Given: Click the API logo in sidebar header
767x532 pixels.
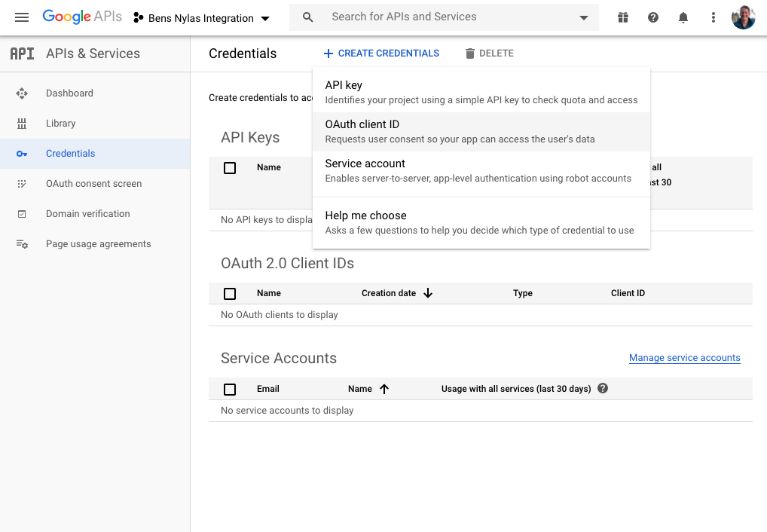Looking at the screenshot, I should 22,54.
